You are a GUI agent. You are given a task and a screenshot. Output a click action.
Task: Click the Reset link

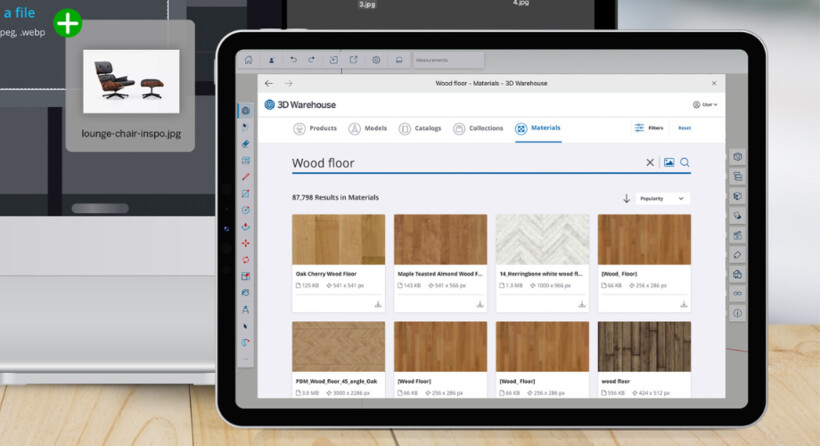pyautogui.click(x=684, y=128)
